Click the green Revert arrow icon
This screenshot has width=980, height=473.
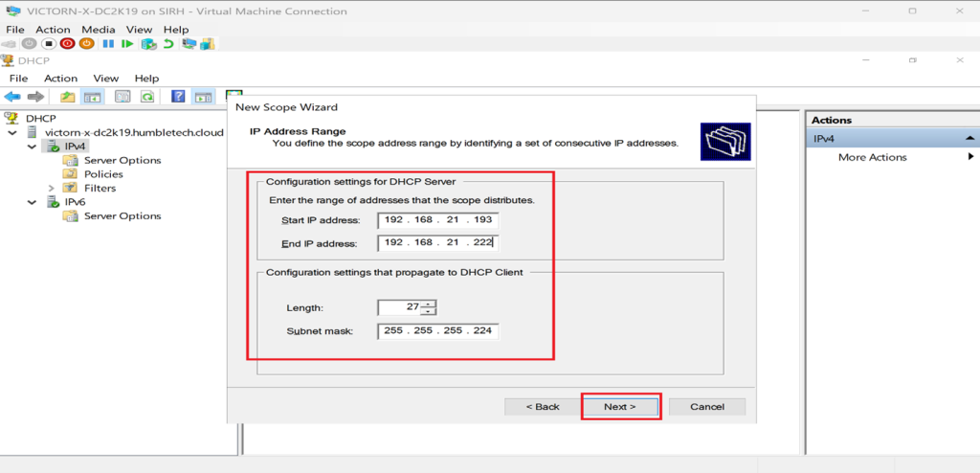168,44
